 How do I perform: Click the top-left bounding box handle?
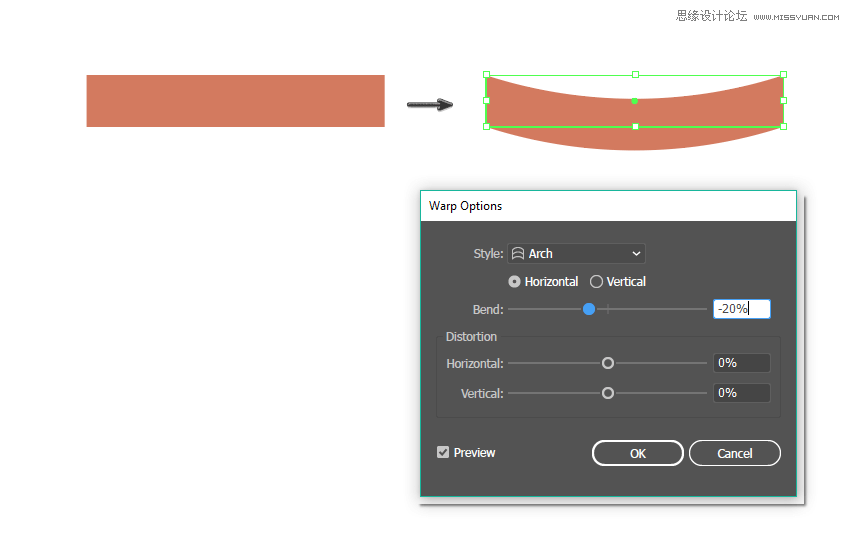tap(486, 74)
